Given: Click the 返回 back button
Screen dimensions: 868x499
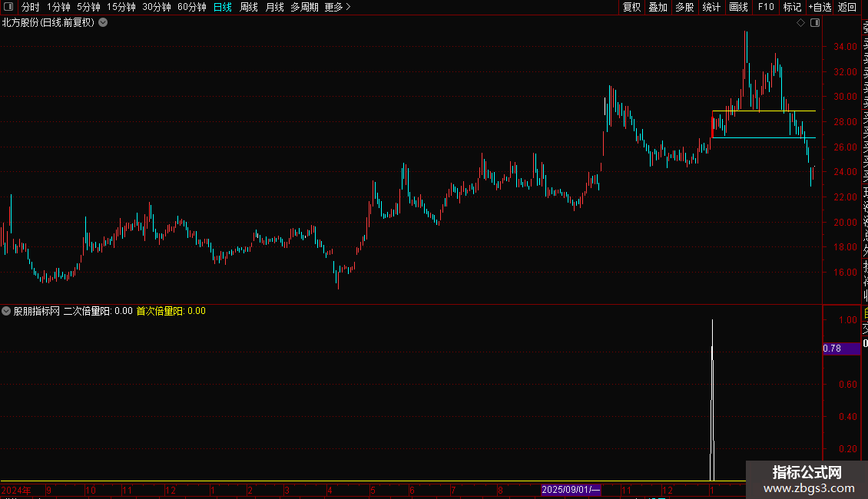Looking at the screenshot, I should pos(847,7).
